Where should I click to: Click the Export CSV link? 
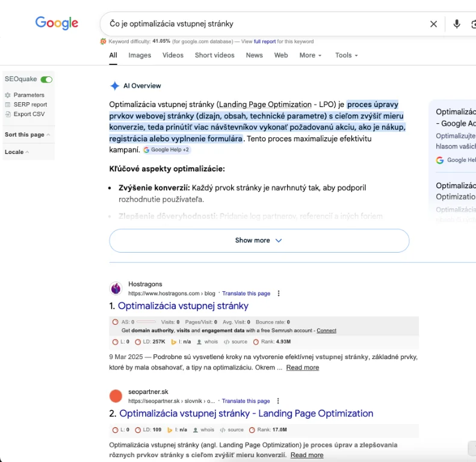pyautogui.click(x=29, y=114)
